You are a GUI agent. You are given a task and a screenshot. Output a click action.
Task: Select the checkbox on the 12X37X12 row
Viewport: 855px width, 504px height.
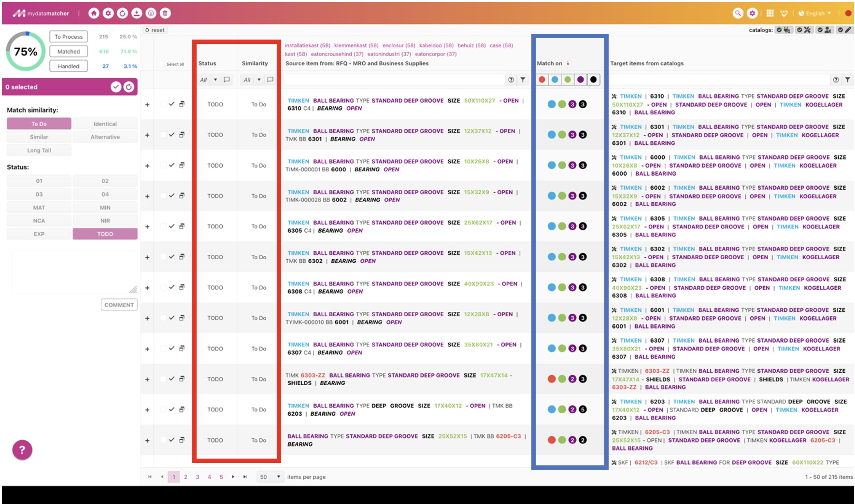coord(163,135)
